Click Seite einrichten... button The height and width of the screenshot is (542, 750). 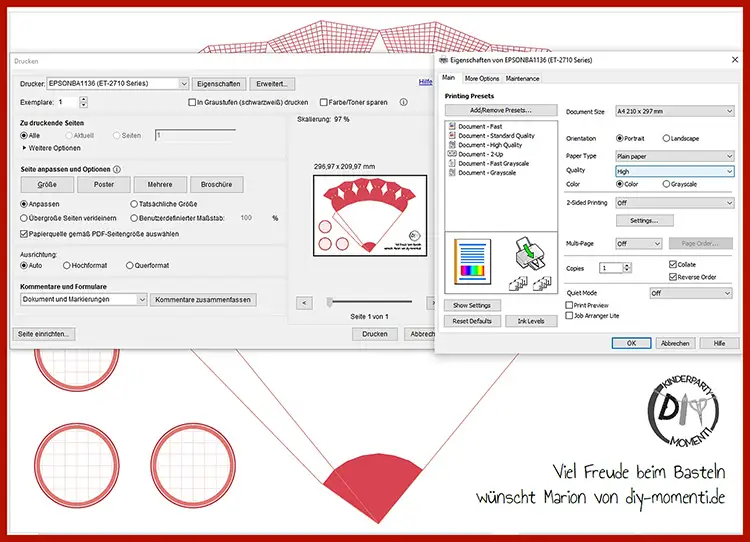[44, 334]
